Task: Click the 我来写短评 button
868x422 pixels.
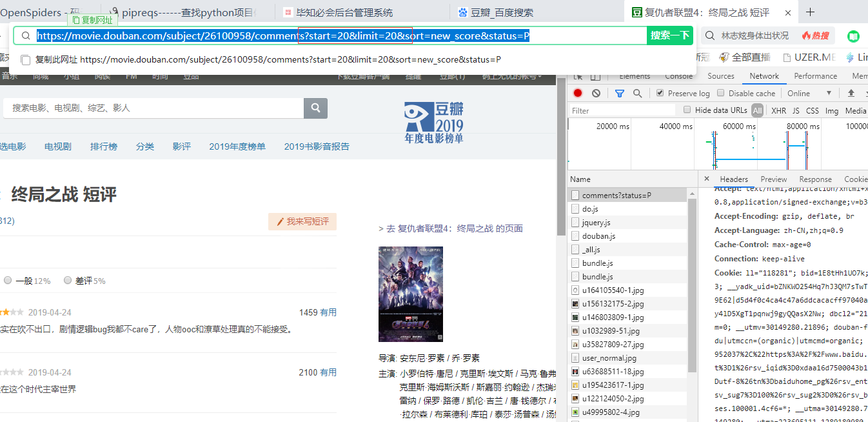Action: [302, 221]
